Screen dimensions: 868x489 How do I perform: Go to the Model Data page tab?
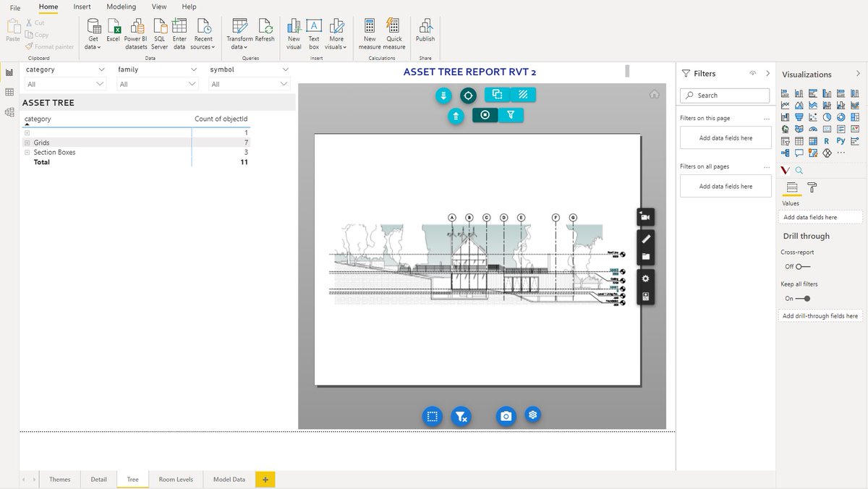coord(229,480)
